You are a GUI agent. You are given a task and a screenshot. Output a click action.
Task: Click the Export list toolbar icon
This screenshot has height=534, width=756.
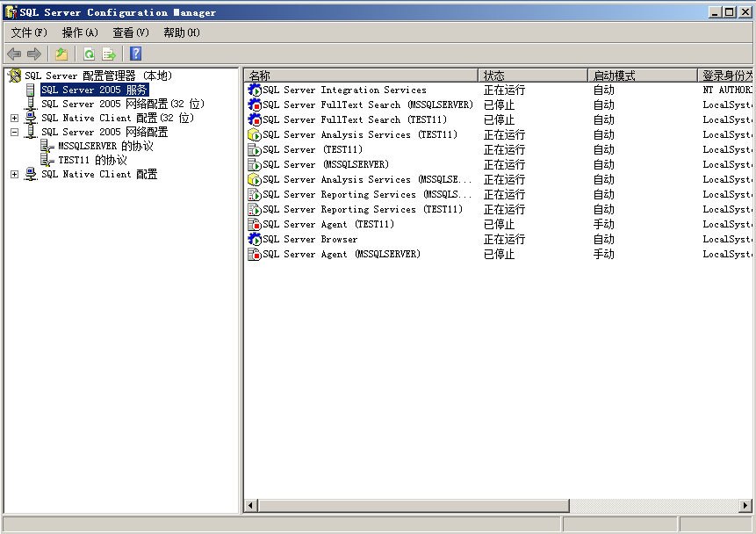[x=109, y=54]
